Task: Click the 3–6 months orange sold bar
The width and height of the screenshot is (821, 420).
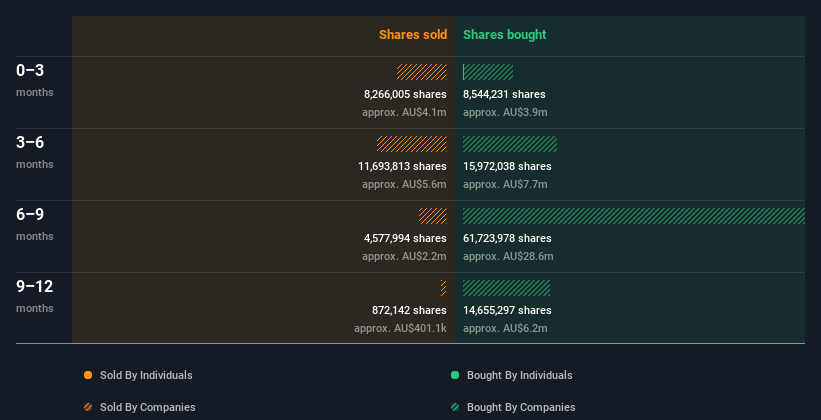Action: tap(412, 144)
